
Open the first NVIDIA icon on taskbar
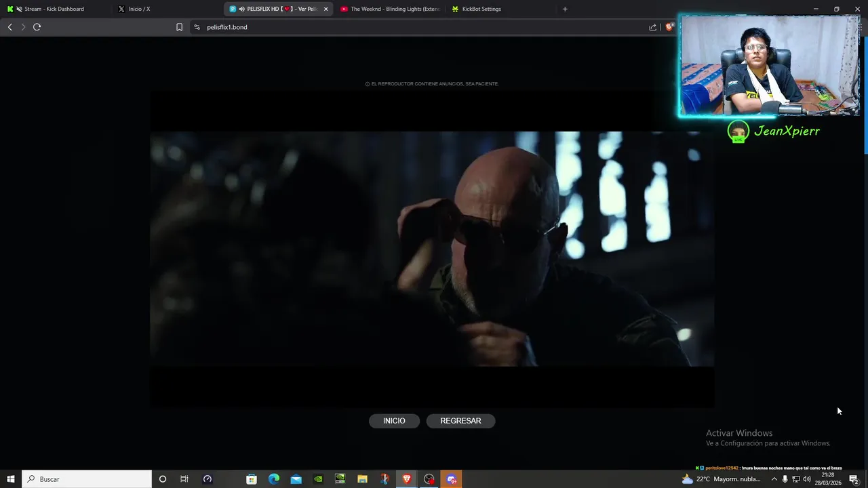click(x=318, y=479)
